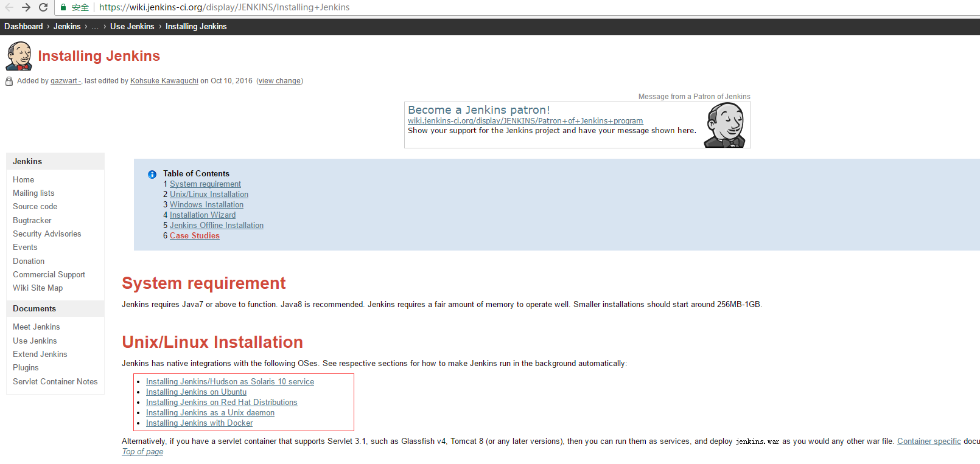Open gazwart author profile link
This screenshot has width=980, height=464.
66,81
